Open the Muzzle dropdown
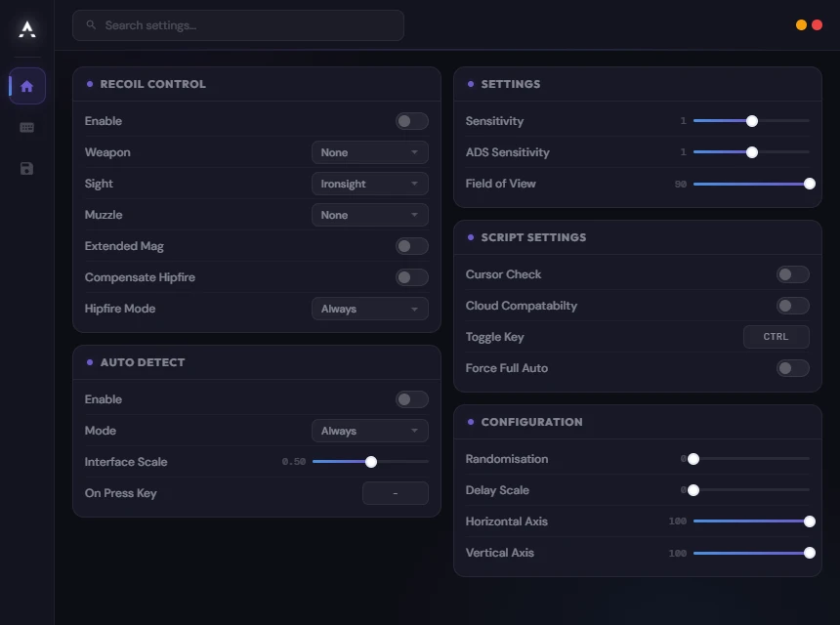 (x=369, y=215)
